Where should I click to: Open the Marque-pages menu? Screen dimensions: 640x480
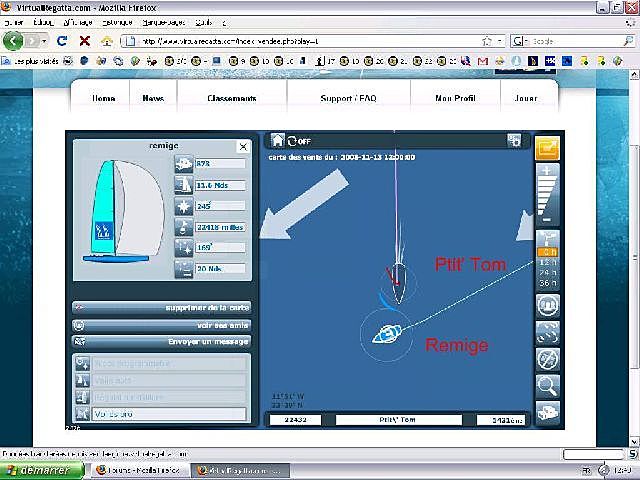coord(164,22)
